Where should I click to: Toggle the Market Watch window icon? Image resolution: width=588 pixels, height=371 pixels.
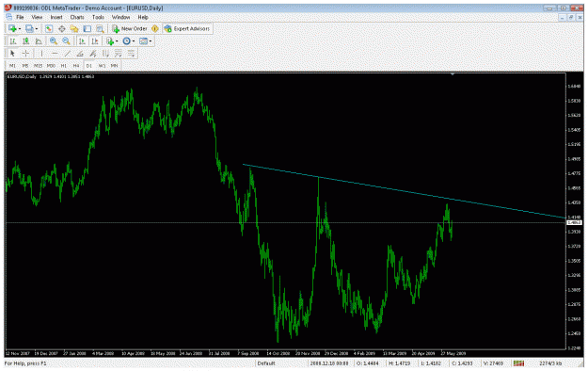[x=49, y=28]
